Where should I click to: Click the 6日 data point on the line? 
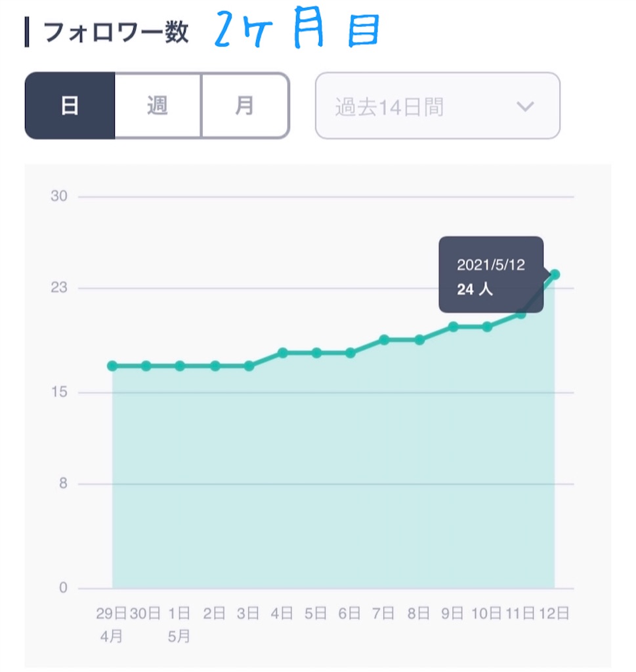pos(350,353)
